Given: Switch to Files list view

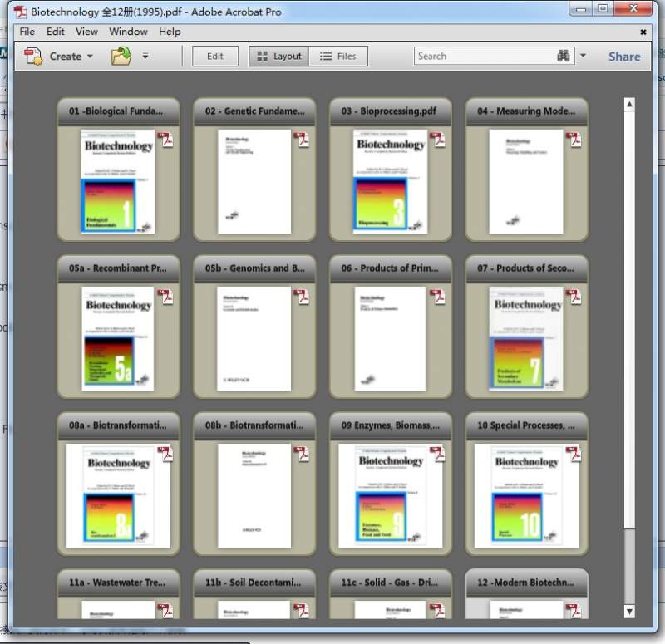Looking at the screenshot, I should click(338, 56).
